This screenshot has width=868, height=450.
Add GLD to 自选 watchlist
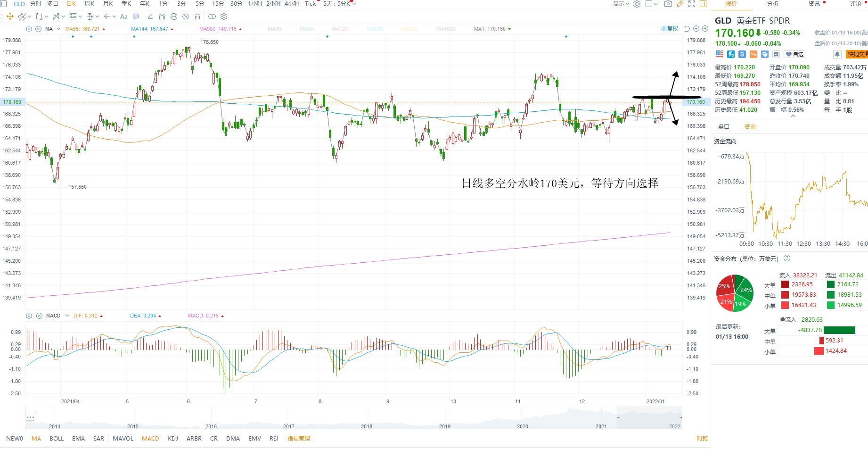pyautogui.click(x=794, y=54)
